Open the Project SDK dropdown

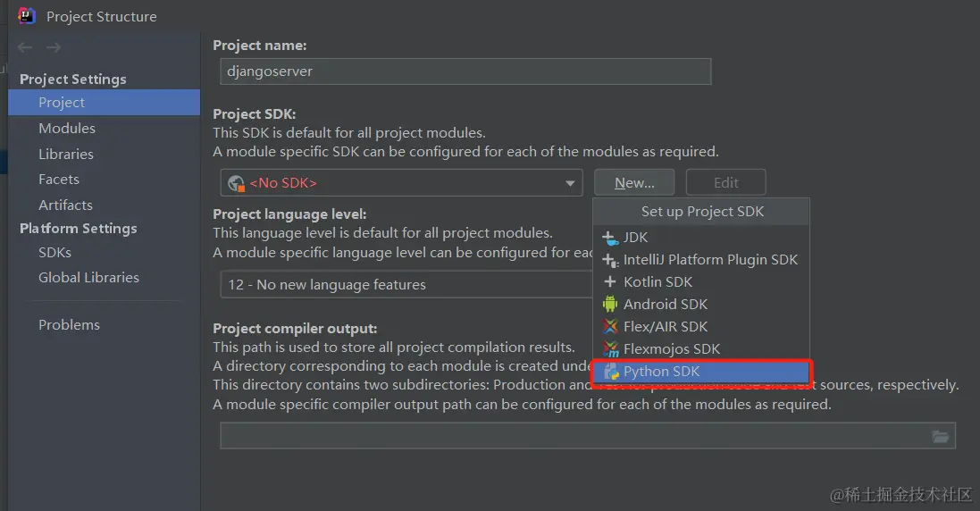pos(401,183)
